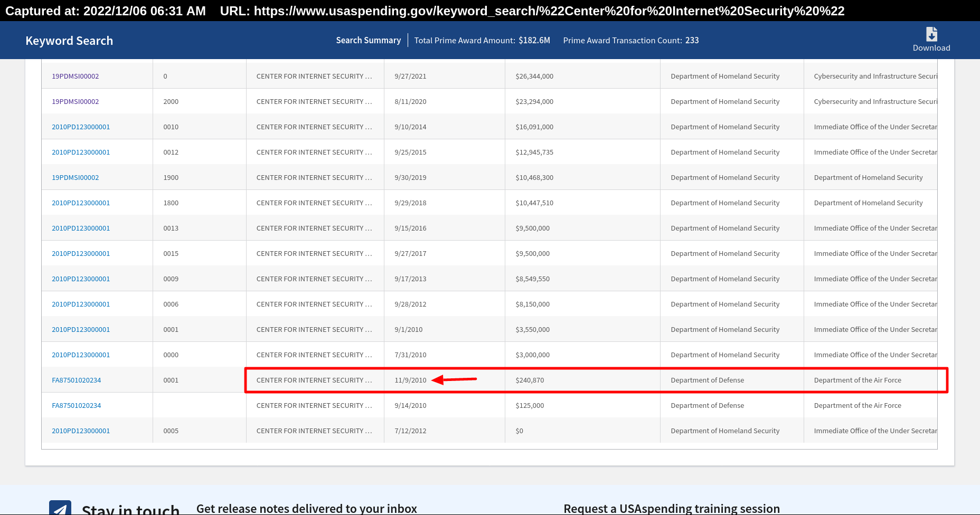
Task: Click the 7/12/2012 action date cell
Action: (x=445, y=431)
